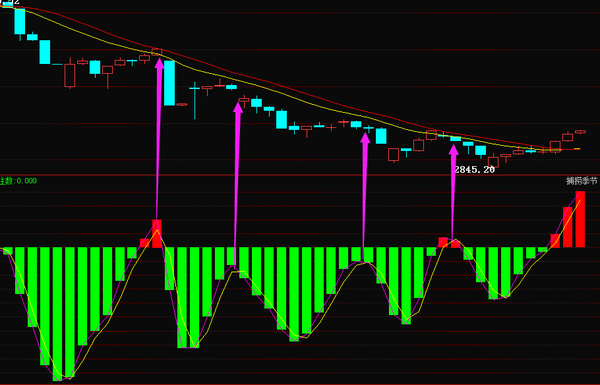
Task: Select the 捕捞季节 indicator name label
Action: [x=582, y=181]
